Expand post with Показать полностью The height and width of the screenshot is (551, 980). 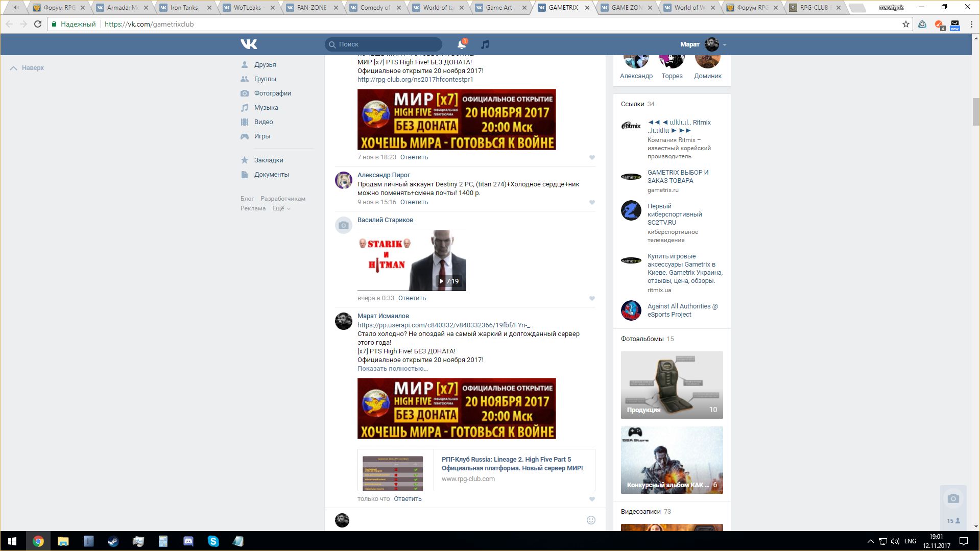(392, 369)
